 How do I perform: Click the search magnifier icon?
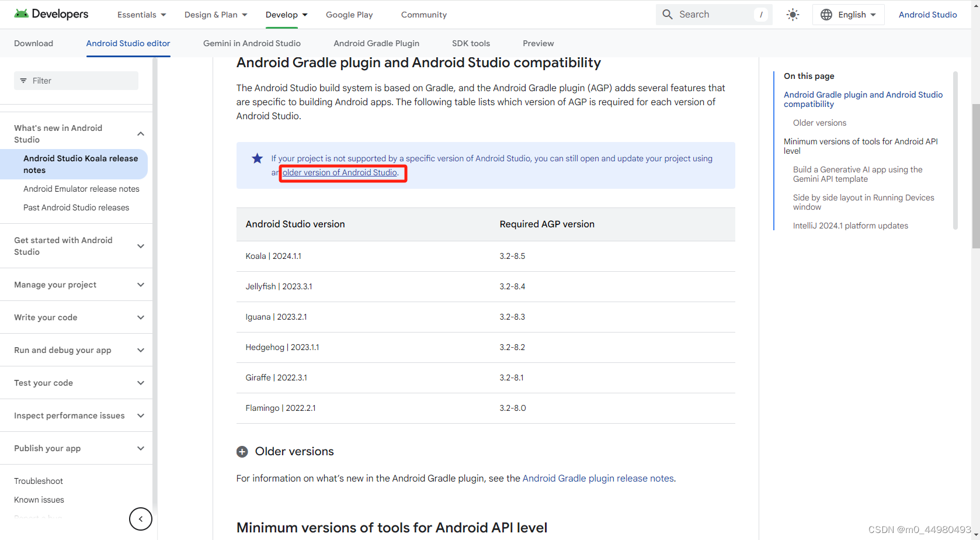668,15
